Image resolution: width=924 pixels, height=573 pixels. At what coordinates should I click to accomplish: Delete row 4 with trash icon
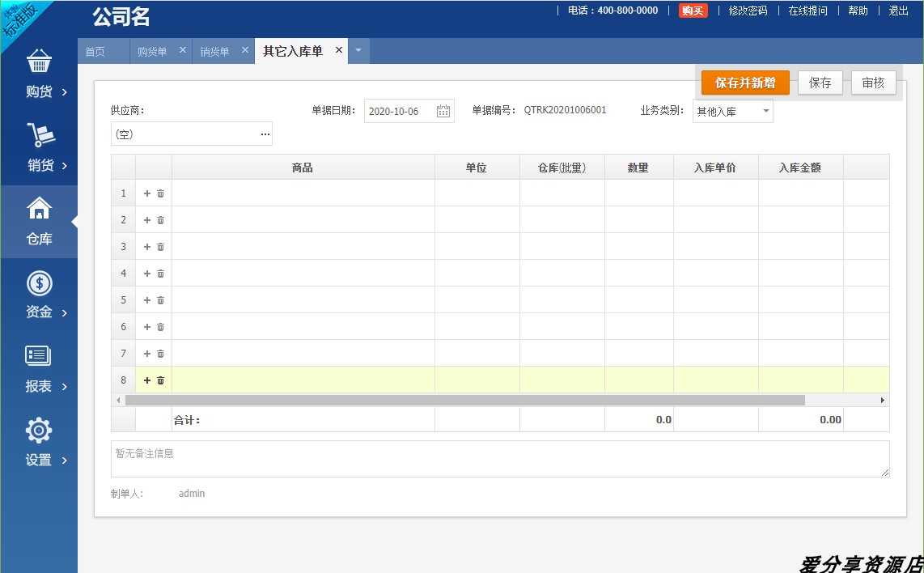pos(160,274)
